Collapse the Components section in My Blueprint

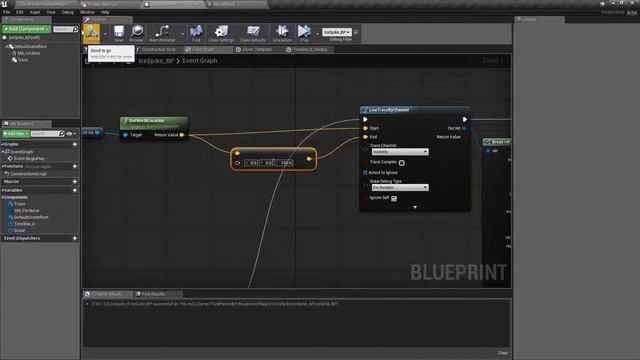[2, 197]
